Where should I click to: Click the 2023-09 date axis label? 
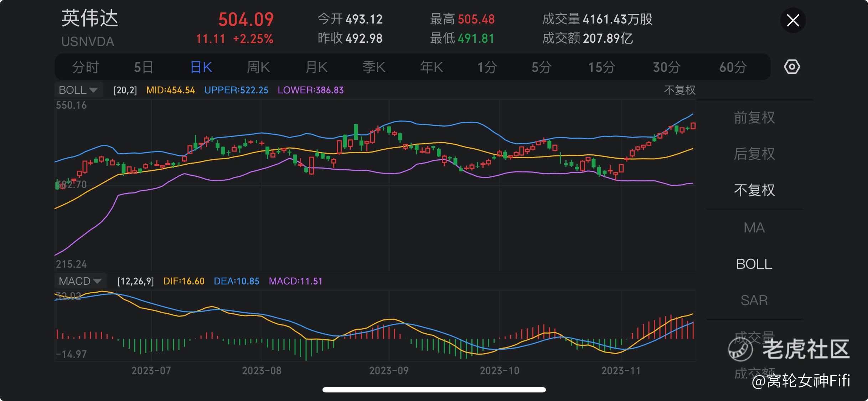(x=389, y=371)
